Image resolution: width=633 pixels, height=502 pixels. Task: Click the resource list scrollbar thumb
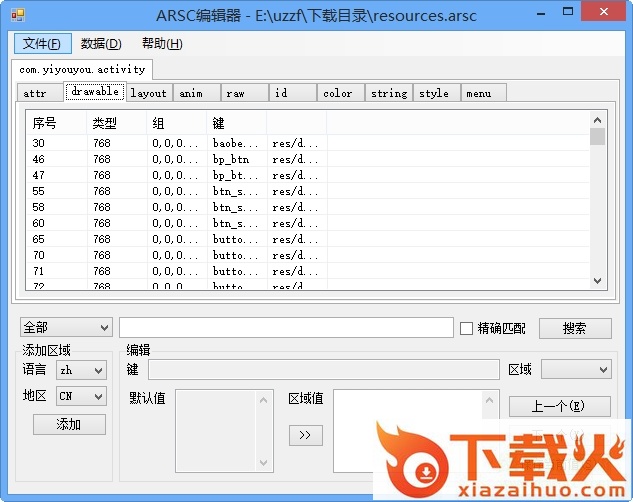tap(597, 136)
